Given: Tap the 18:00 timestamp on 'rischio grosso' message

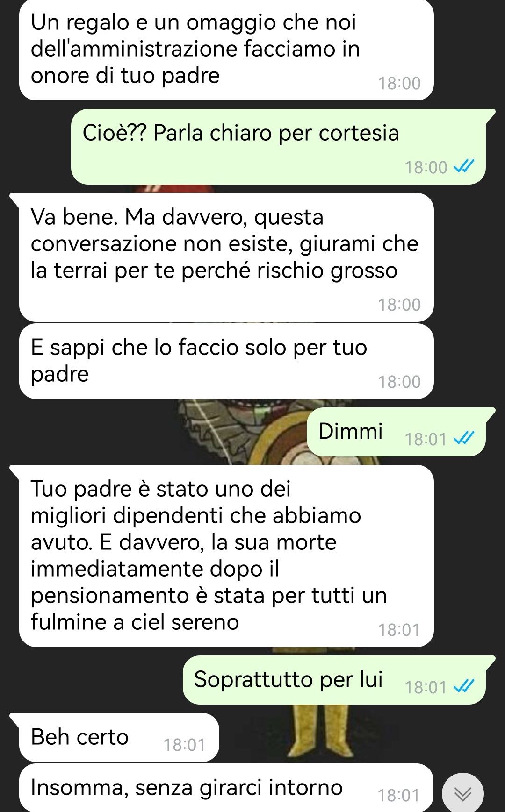Looking at the screenshot, I should (x=399, y=305).
